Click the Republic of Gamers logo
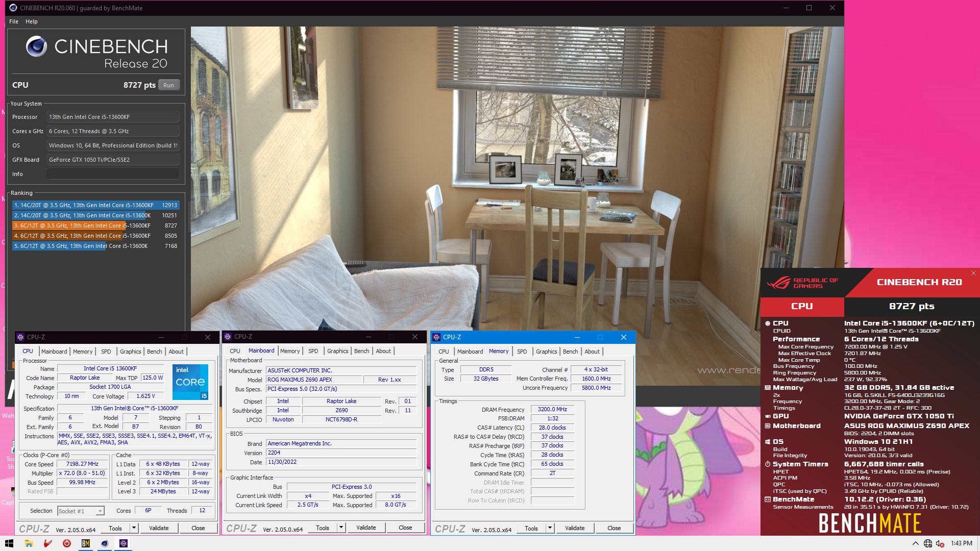 (802, 283)
